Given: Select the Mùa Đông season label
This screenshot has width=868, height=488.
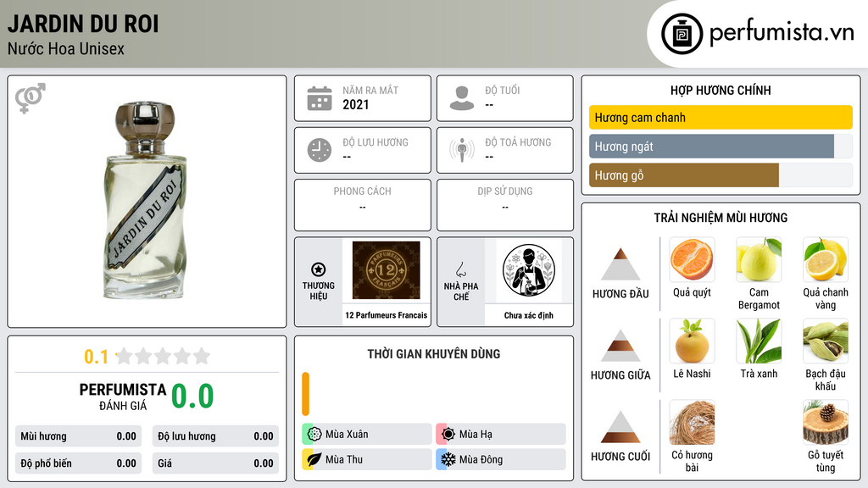Looking at the screenshot, I should [481, 459].
